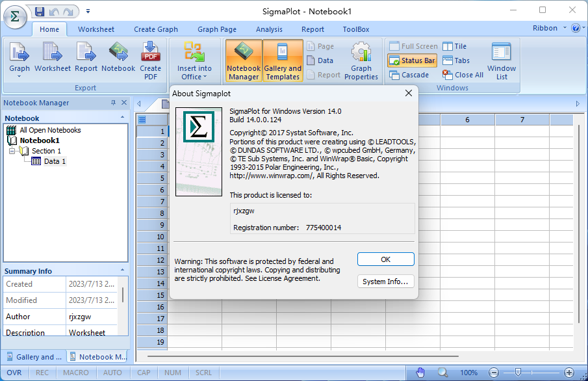Collapse the Notebook section header
This screenshot has height=381, width=588.
tap(122, 118)
